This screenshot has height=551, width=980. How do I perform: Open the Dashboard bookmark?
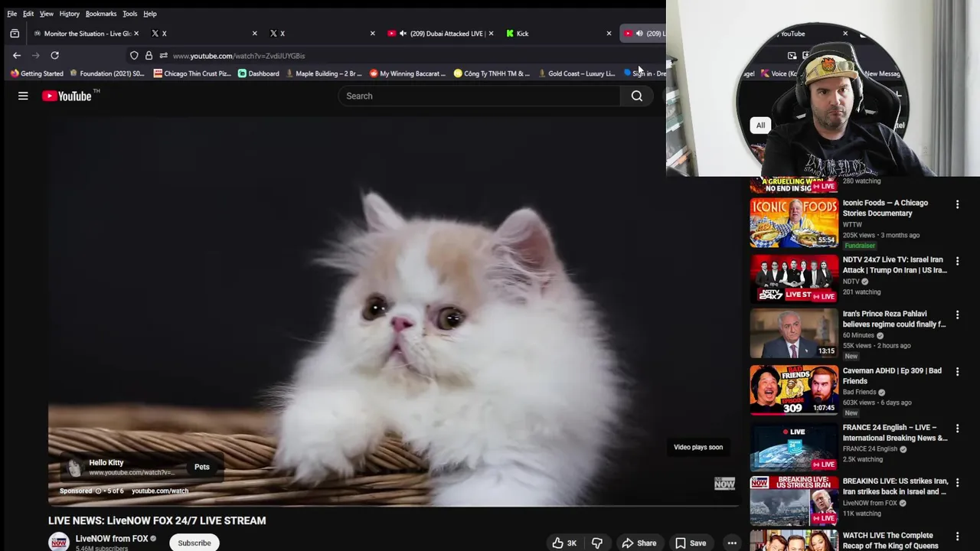259,73
